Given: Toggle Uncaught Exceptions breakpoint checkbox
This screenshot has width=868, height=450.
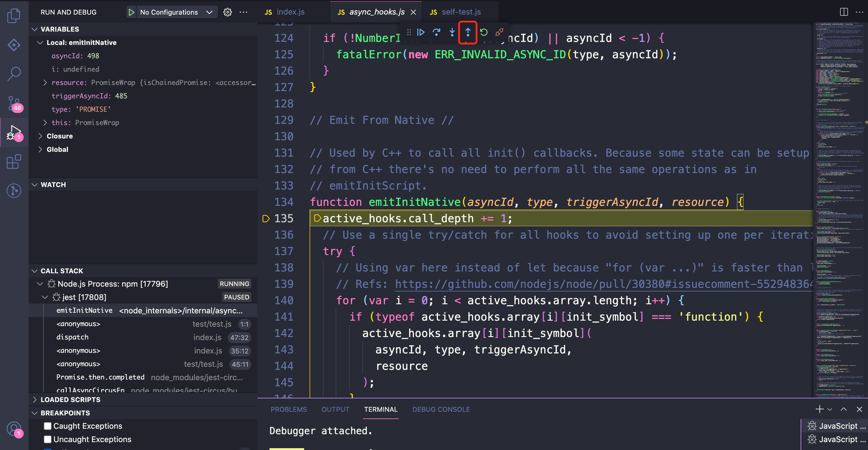Looking at the screenshot, I should 48,439.
